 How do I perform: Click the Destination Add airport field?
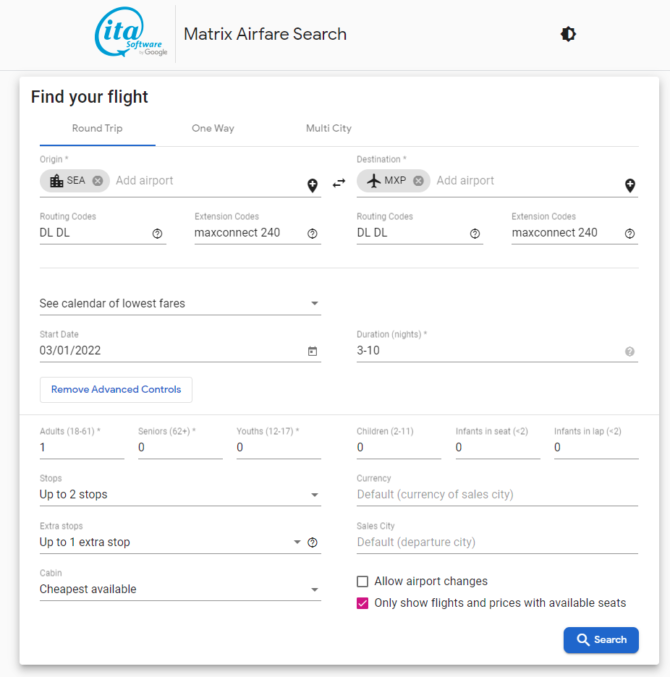pos(528,180)
